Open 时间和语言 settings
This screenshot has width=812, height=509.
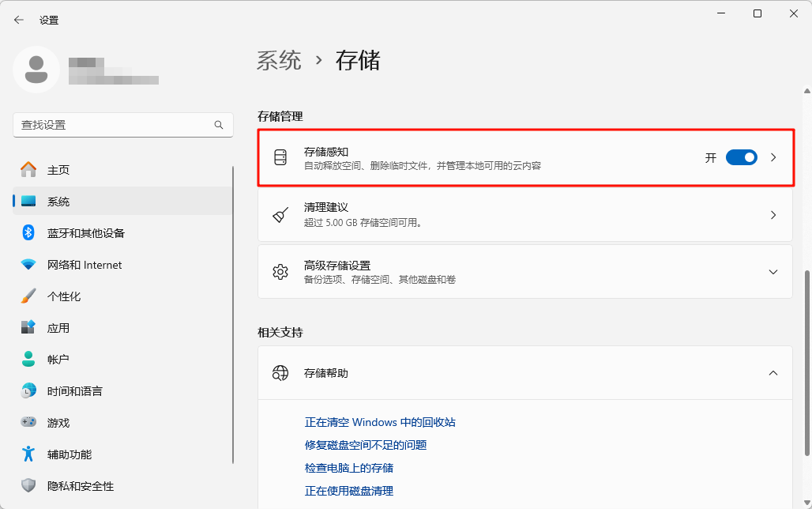click(74, 391)
